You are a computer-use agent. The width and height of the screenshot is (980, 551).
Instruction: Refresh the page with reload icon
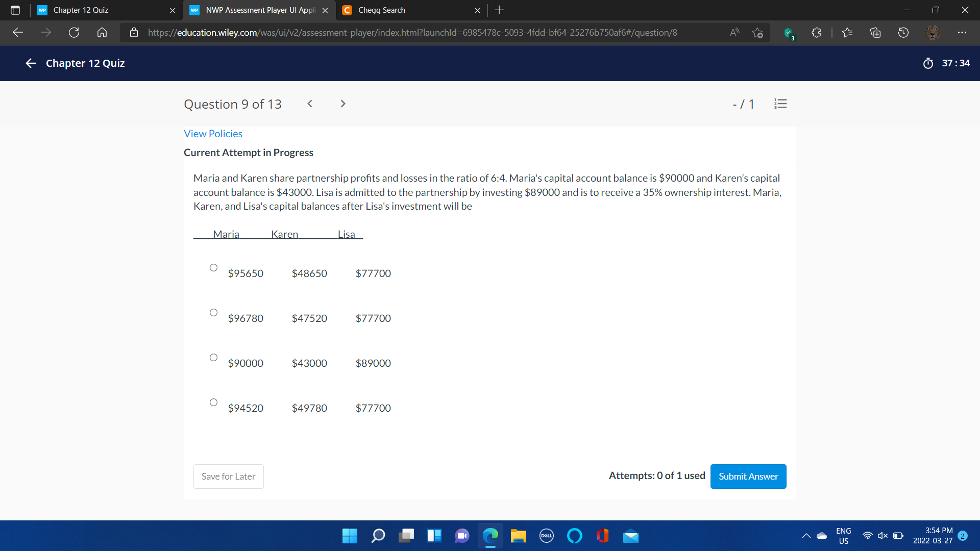[x=74, y=33]
